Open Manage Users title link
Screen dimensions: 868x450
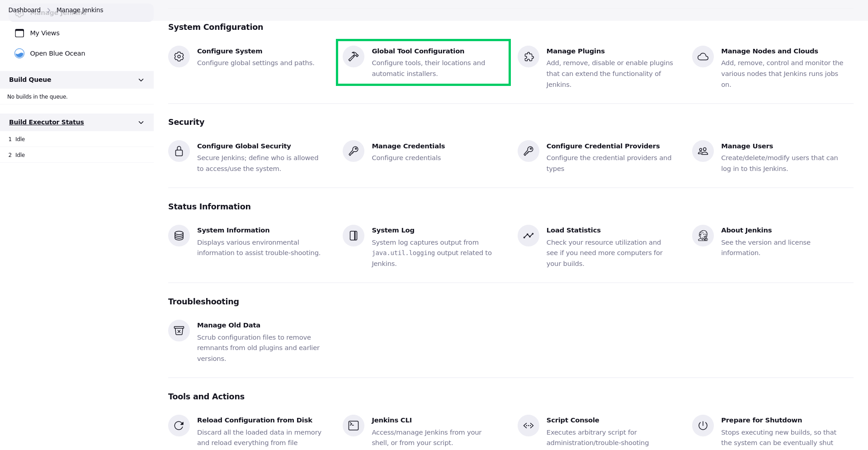click(747, 146)
